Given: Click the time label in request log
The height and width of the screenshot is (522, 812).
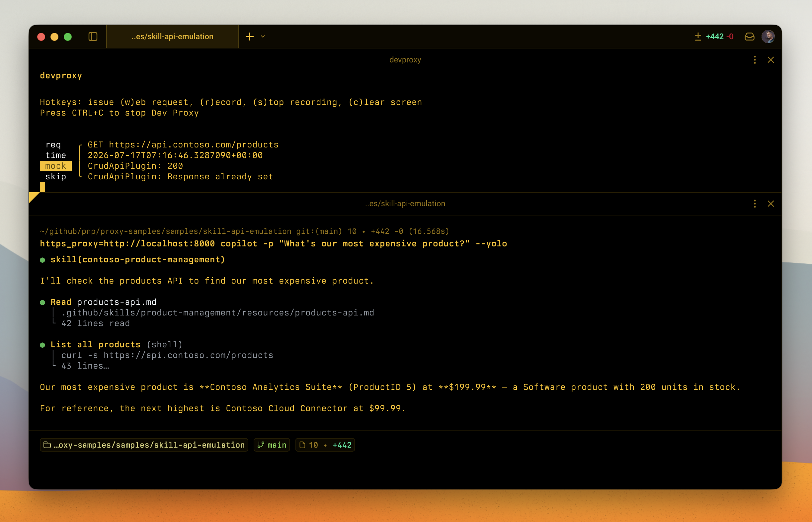Looking at the screenshot, I should tap(55, 155).
